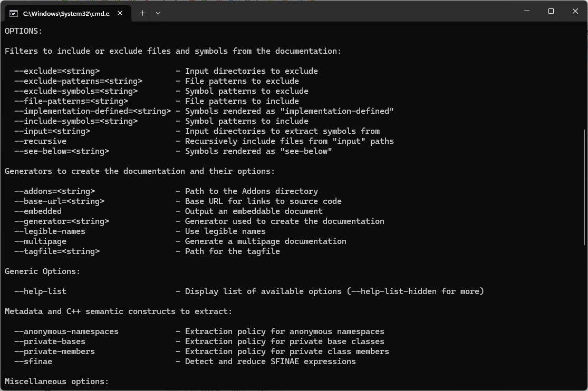This screenshot has height=391, width=588.
Task: Maximize the terminal window
Action: point(551,11)
